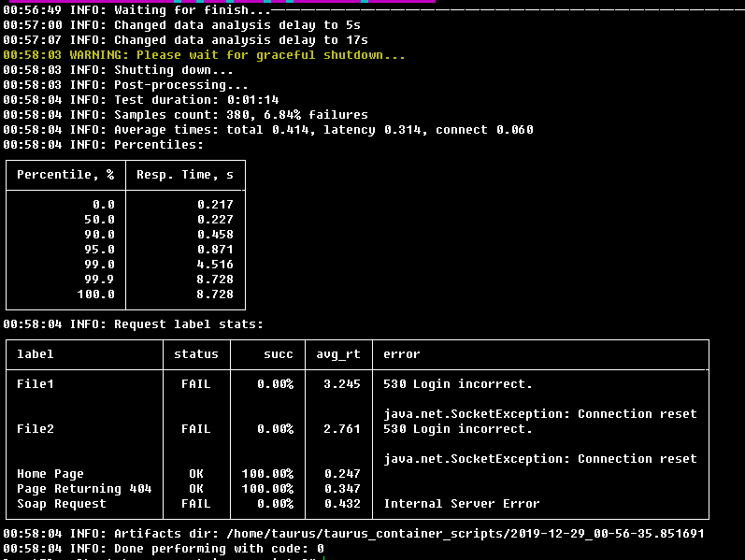The width and height of the screenshot is (745, 560).
Task: Click 8.728 in the 100.0 percentile row
Action: (x=215, y=294)
